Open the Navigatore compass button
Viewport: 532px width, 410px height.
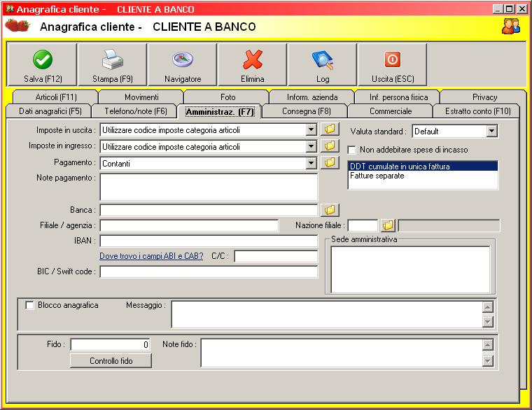[x=183, y=64]
